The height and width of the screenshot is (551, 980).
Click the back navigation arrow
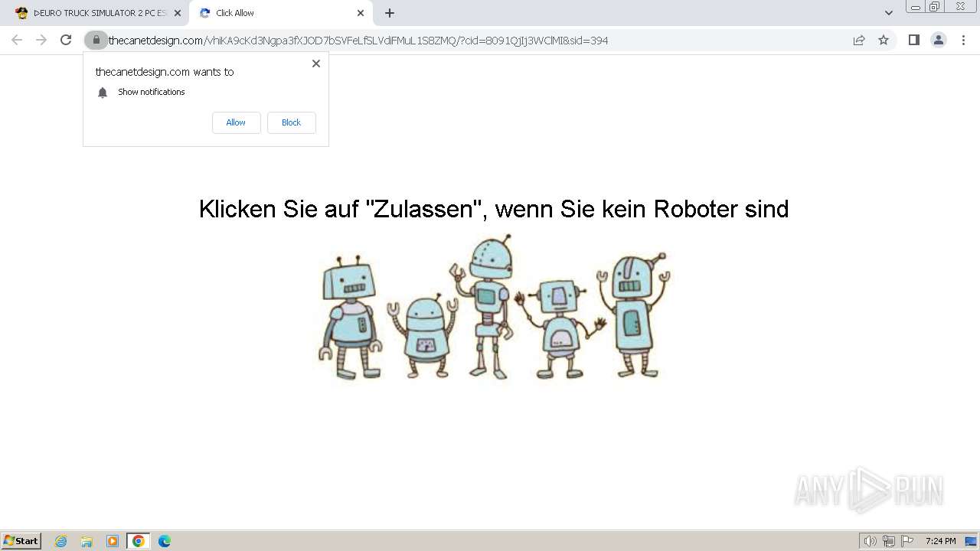(x=17, y=40)
